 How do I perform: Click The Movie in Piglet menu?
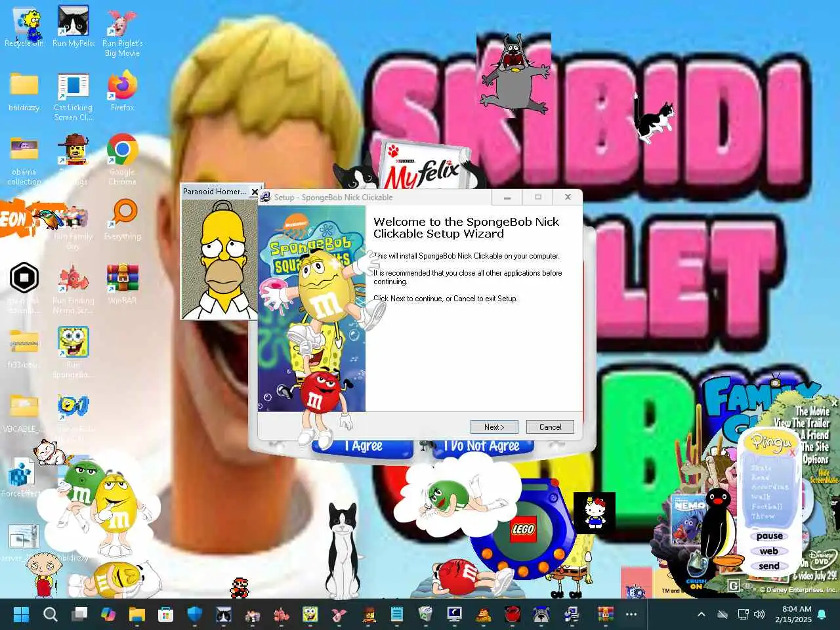pyautogui.click(x=812, y=411)
